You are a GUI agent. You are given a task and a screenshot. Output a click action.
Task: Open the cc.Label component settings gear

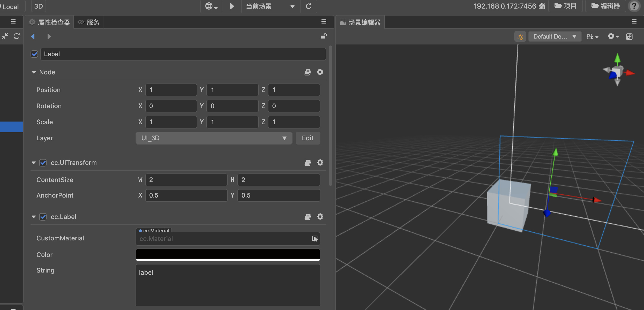[x=320, y=217]
